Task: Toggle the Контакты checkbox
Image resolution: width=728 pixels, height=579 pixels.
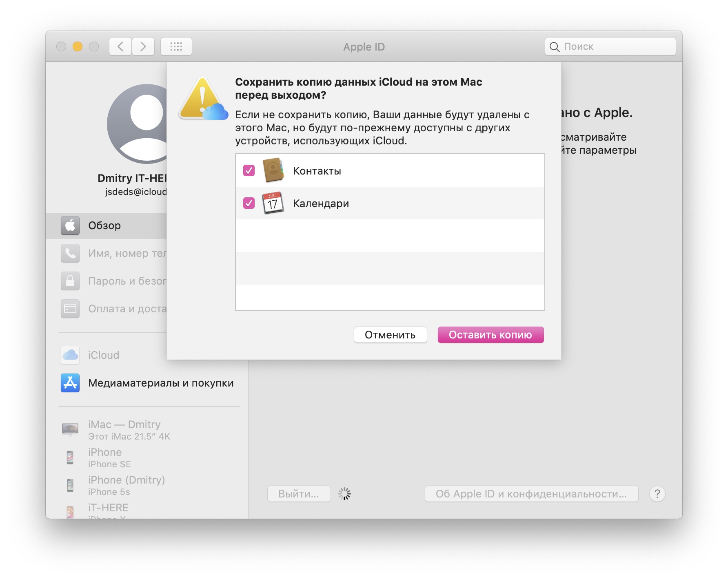Action: tap(249, 170)
